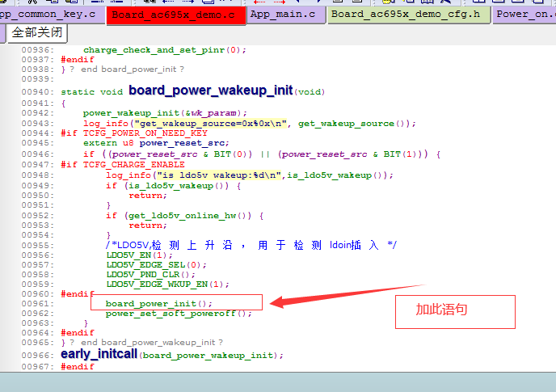
Task: Click the "is ldo5v wakeup:%d\n" string
Action: [x=219, y=175]
